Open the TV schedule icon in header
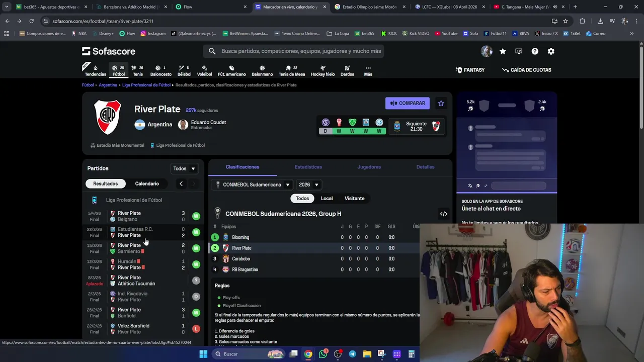This screenshot has height=362, width=644. click(x=519, y=51)
